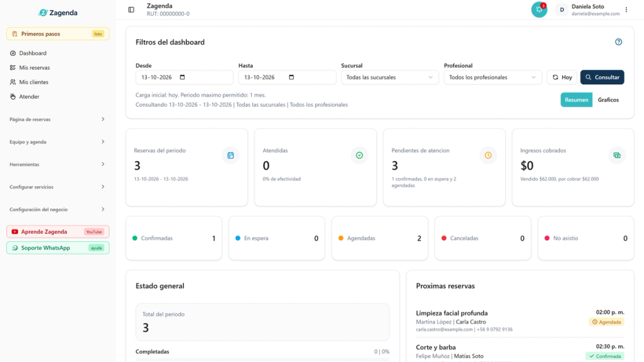Click 'RUT: 00000000-0' text
This screenshot has width=644, height=362.
pos(168,14)
